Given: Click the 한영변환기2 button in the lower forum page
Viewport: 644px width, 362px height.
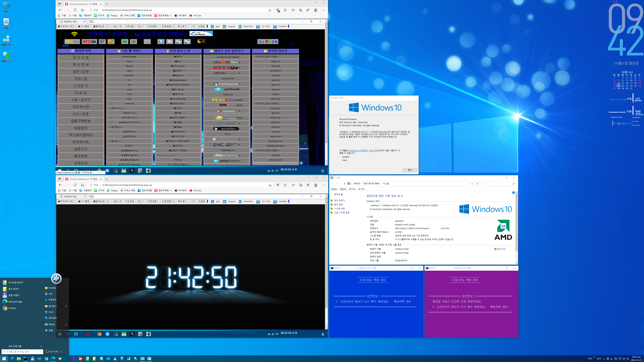Looking at the screenshot, I should (x=168, y=201).
